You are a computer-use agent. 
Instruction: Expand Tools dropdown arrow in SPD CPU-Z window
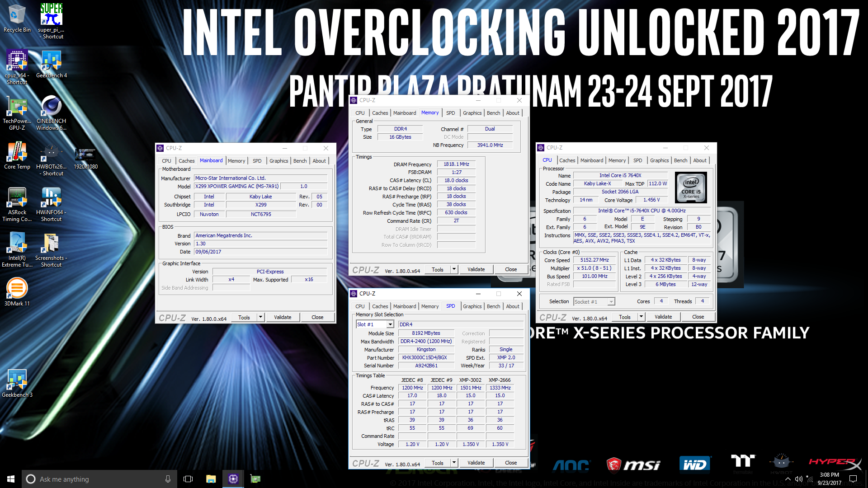[x=454, y=463]
